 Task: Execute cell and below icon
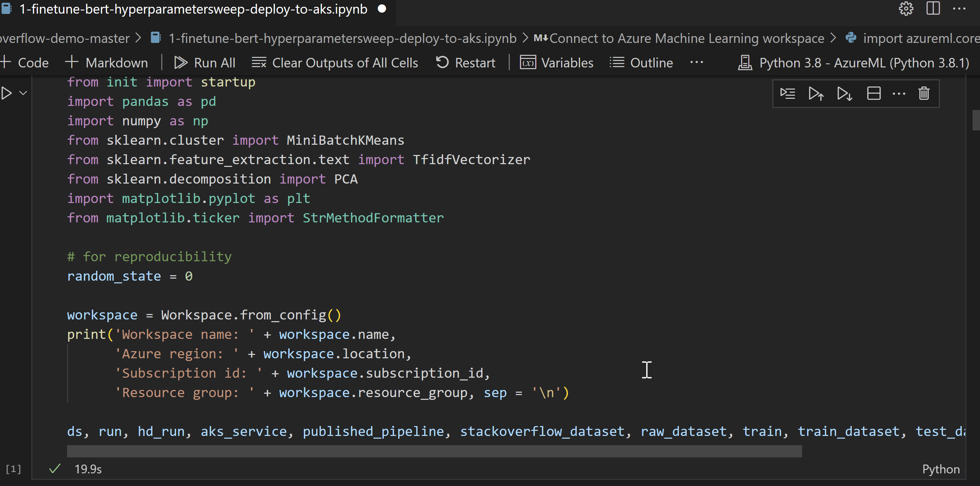click(x=845, y=93)
